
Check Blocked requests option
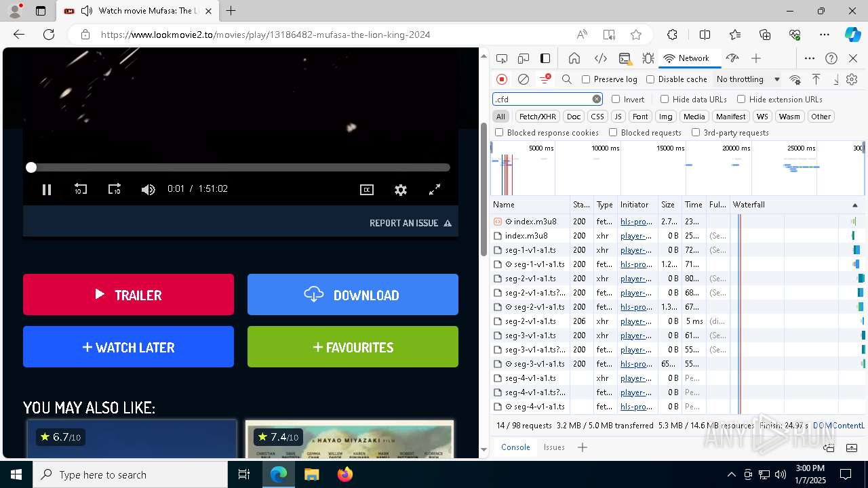(613, 133)
